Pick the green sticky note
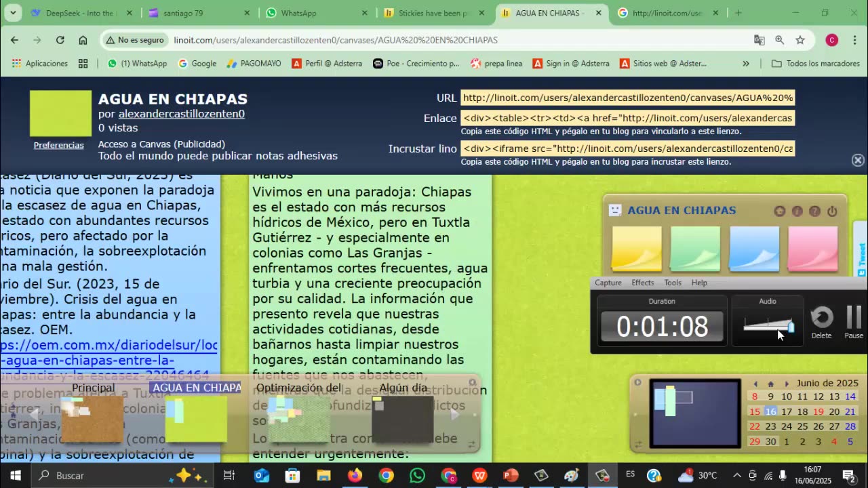868x488 pixels. click(x=695, y=249)
